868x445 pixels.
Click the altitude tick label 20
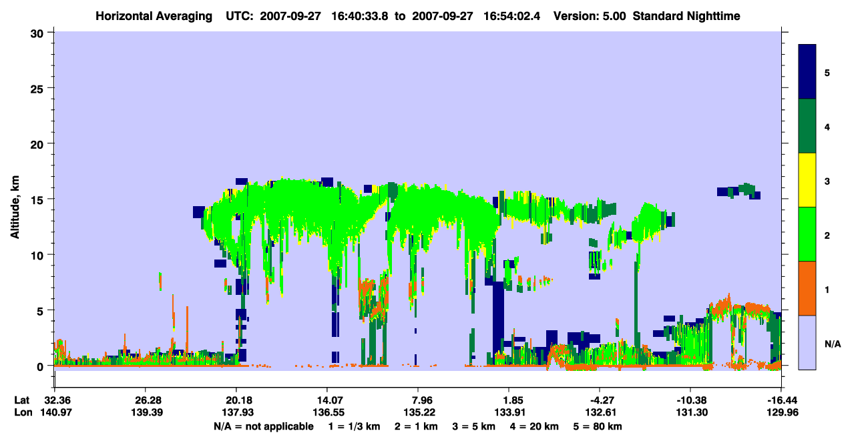[39, 144]
